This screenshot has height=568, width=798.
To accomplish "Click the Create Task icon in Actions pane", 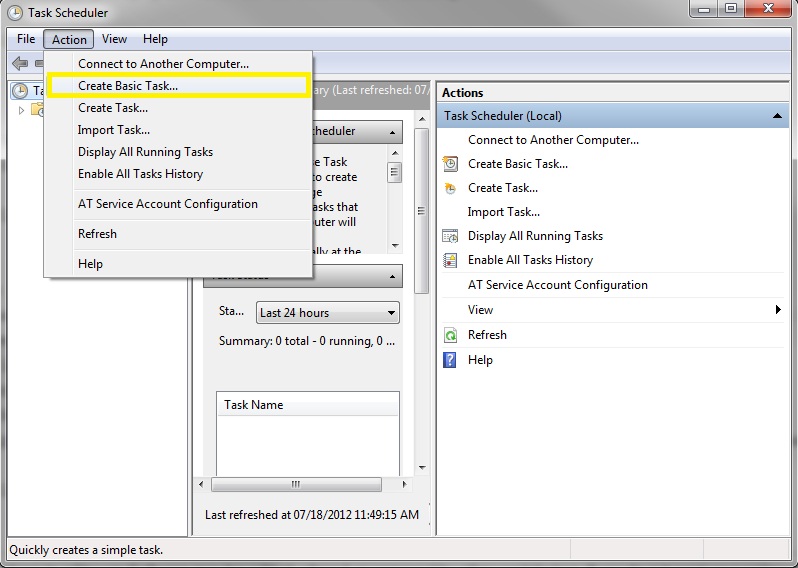I will tap(450, 188).
